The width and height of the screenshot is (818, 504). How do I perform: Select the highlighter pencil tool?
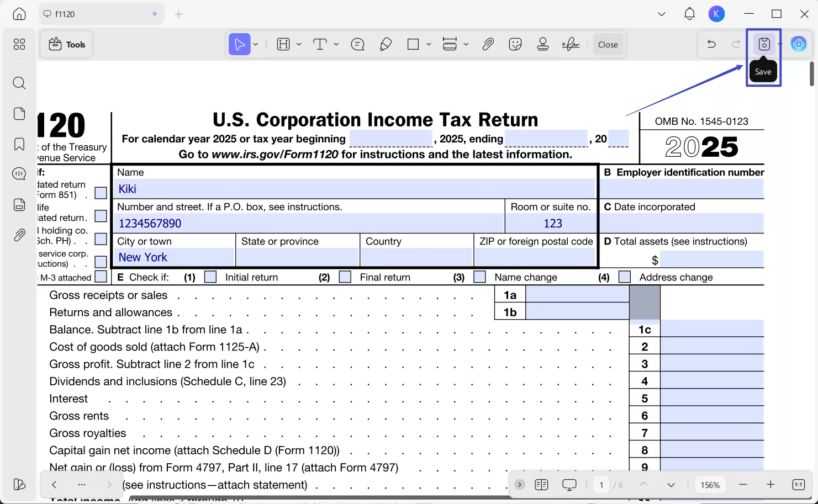point(386,44)
